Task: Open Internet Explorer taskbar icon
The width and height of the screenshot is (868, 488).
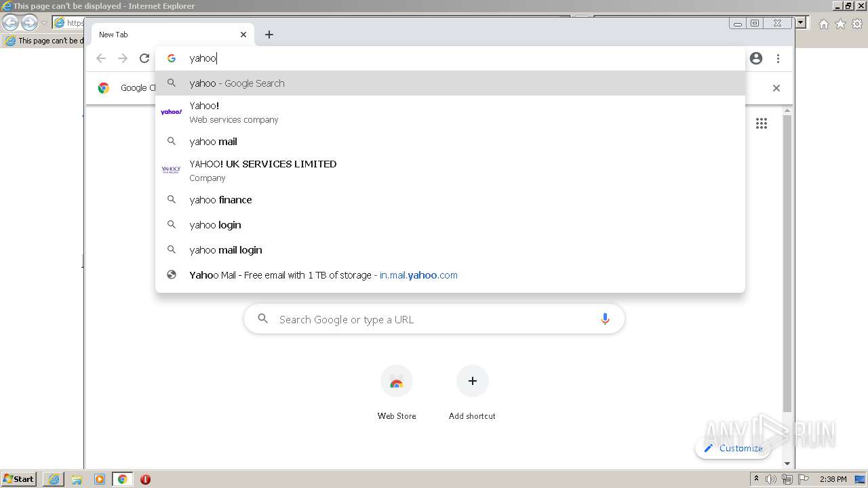Action: click(x=54, y=479)
